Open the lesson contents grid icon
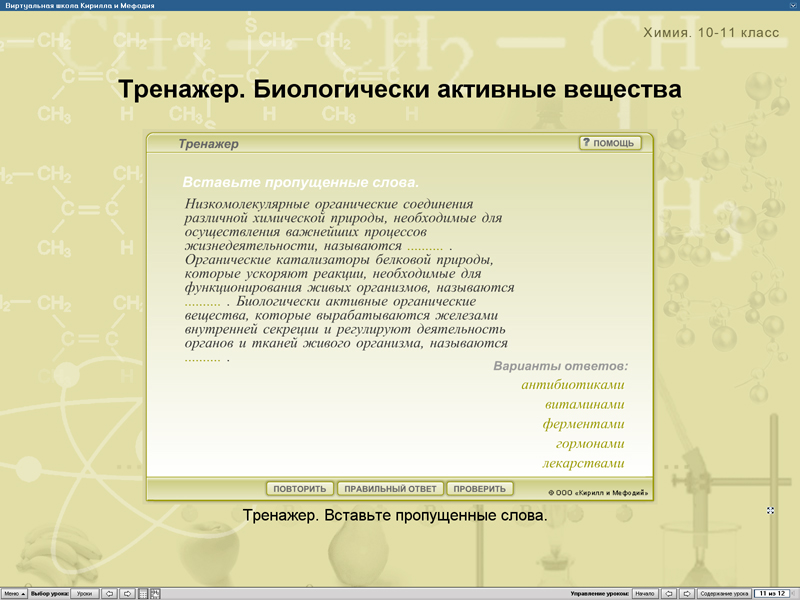This screenshot has height=600, width=800. [142, 592]
